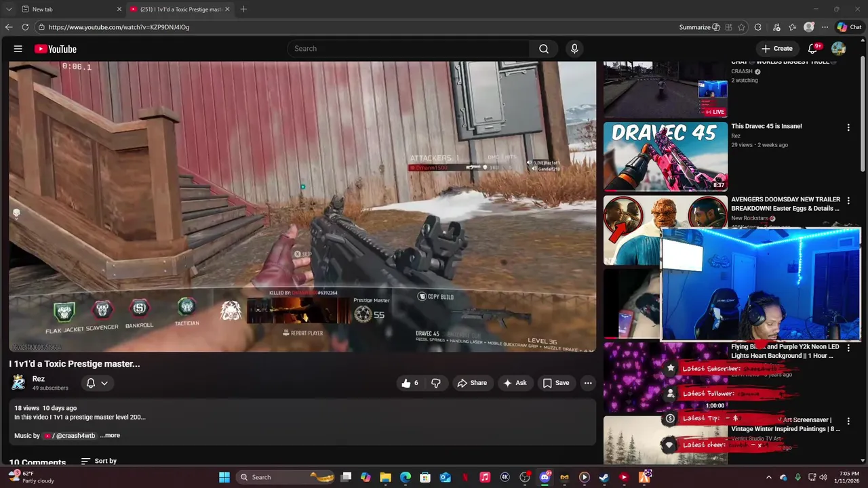Select the I 1v1'd a Toxic Prestige tab

coord(180,9)
